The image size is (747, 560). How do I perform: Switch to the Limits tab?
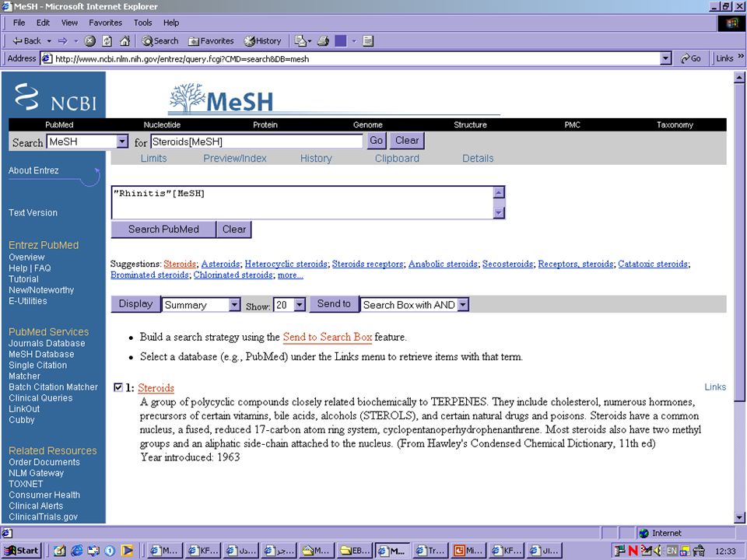point(153,158)
